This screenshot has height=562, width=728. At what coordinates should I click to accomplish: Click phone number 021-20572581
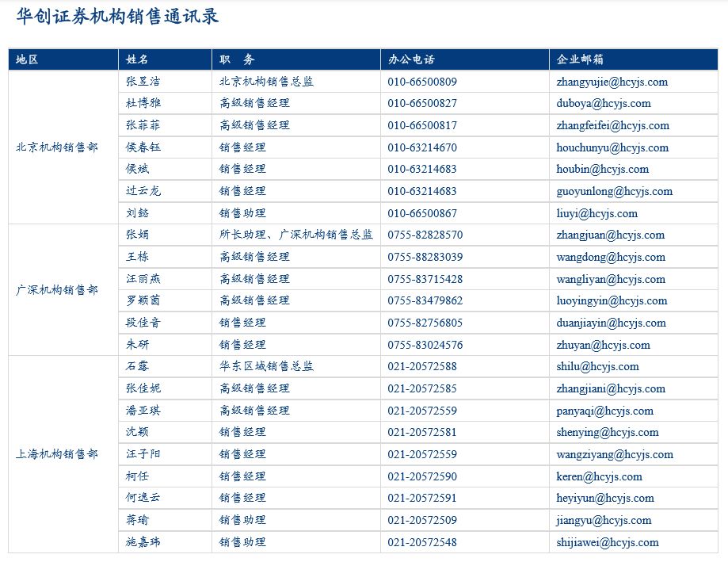422,433
